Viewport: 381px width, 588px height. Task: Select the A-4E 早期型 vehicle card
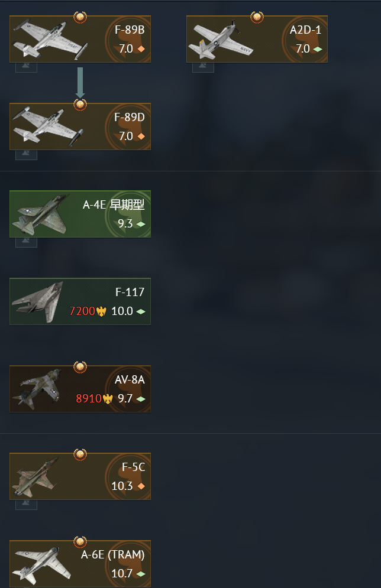[x=80, y=214]
